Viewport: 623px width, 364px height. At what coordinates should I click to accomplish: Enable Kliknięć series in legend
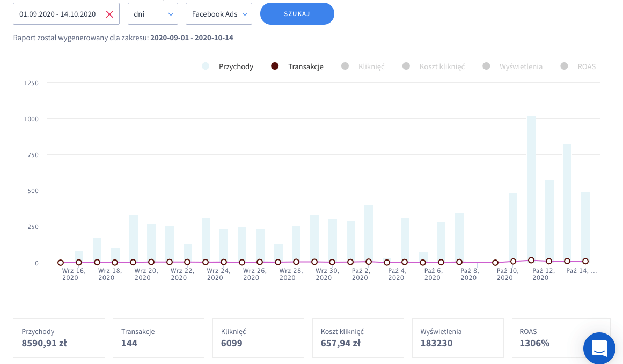(x=364, y=66)
